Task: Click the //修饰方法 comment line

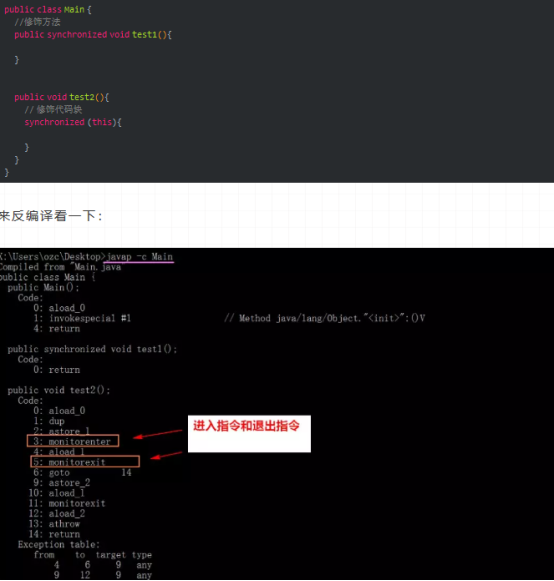Action: (x=37, y=22)
